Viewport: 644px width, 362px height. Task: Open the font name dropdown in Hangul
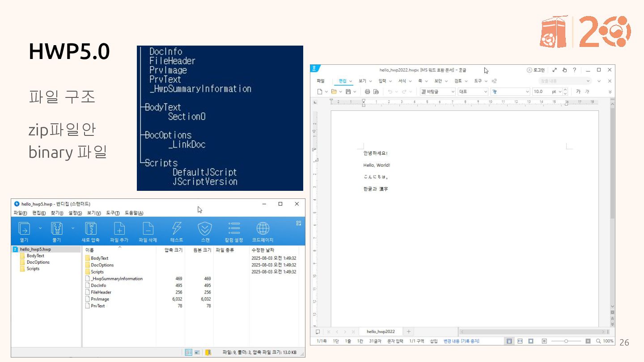point(510,92)
